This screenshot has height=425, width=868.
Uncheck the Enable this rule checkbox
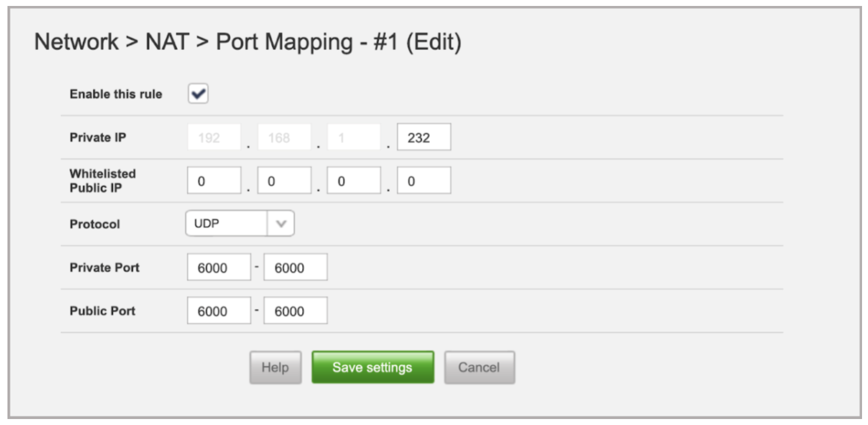[x=198, y=94]
